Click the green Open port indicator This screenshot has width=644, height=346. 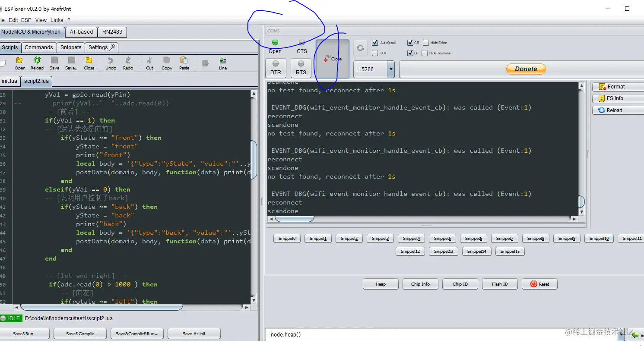tap(275, 46)
